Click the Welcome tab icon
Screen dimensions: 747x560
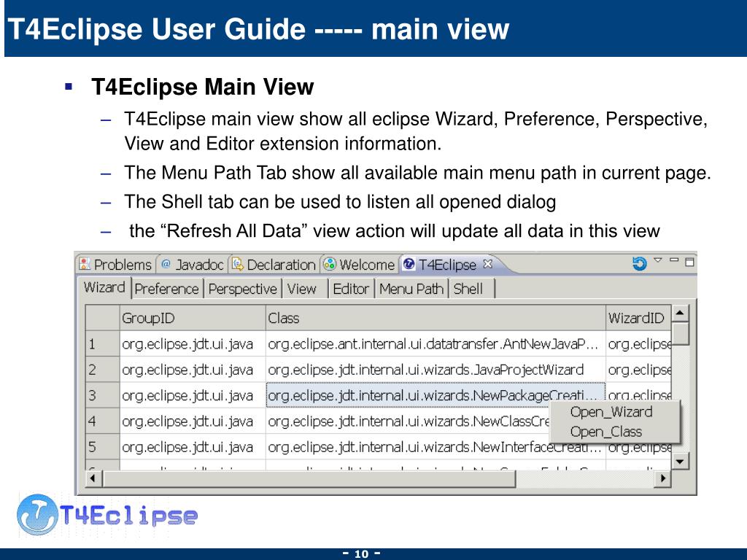tap(330, 264)
